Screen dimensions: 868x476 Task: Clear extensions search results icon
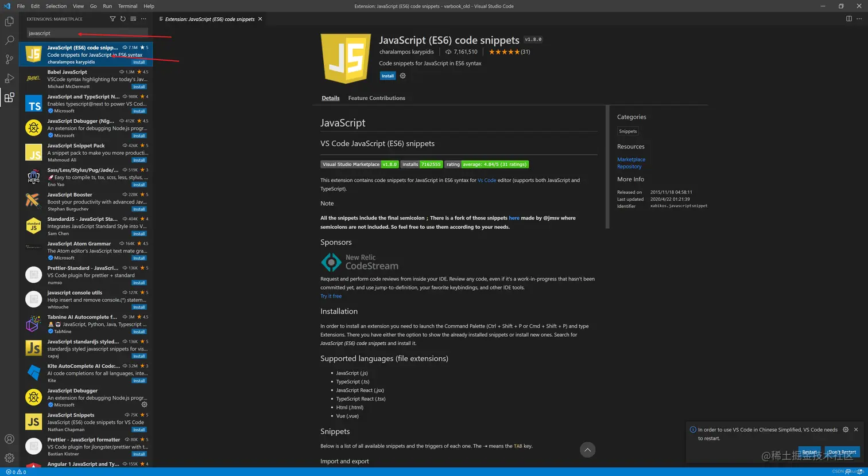133,19
